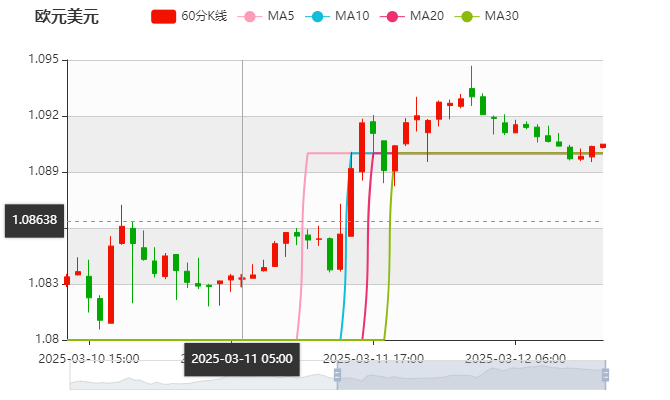Toggle the MA5 legend entry
Screen dimensions: 670x400
pyautogui.click(x=266, y=16)
